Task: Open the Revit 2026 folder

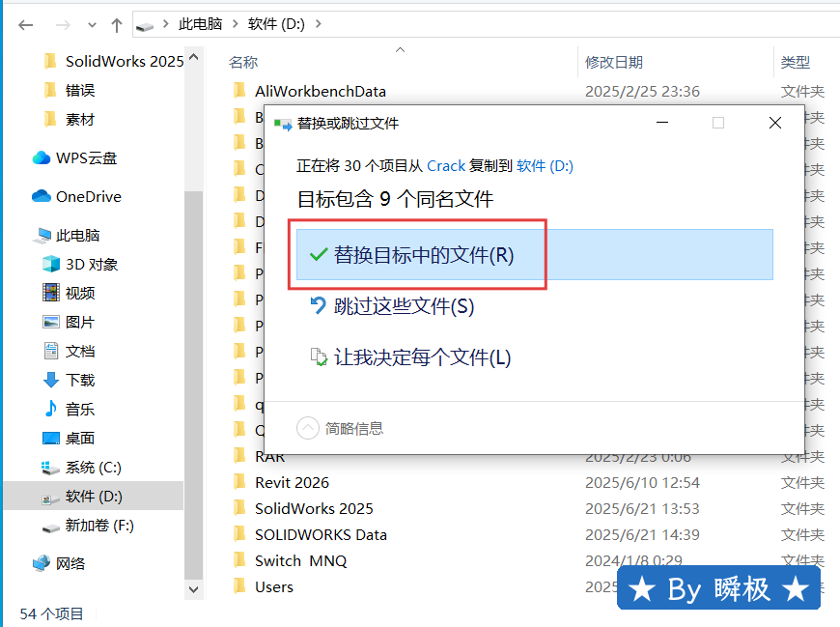Action: [x=292, y=482]
